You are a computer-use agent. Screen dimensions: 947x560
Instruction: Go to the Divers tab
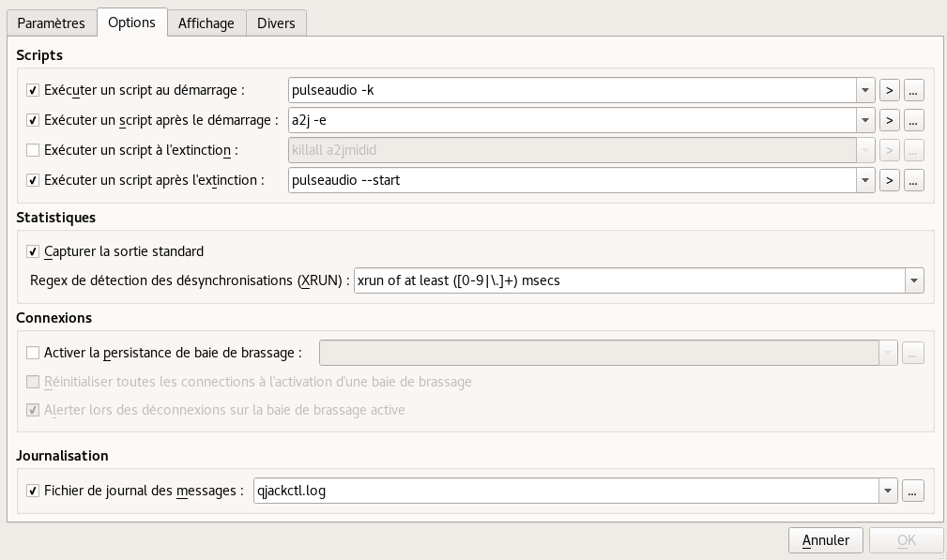tap(277, 23)
